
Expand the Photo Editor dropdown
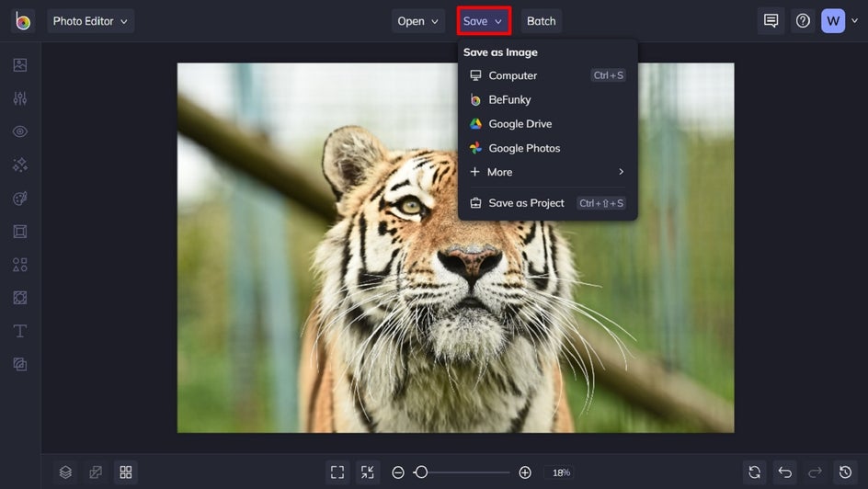[90, 21]
